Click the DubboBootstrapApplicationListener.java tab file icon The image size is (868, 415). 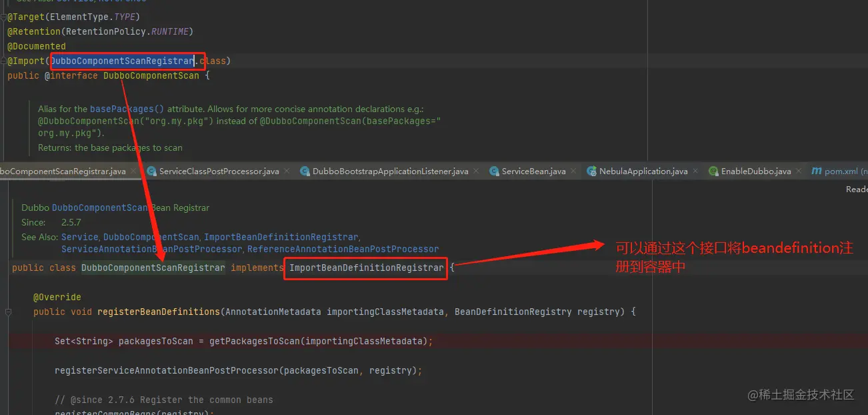[305, 171]
